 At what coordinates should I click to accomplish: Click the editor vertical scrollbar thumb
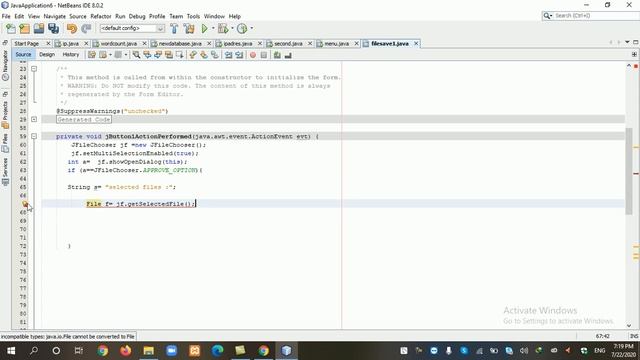tap(629, 171)
